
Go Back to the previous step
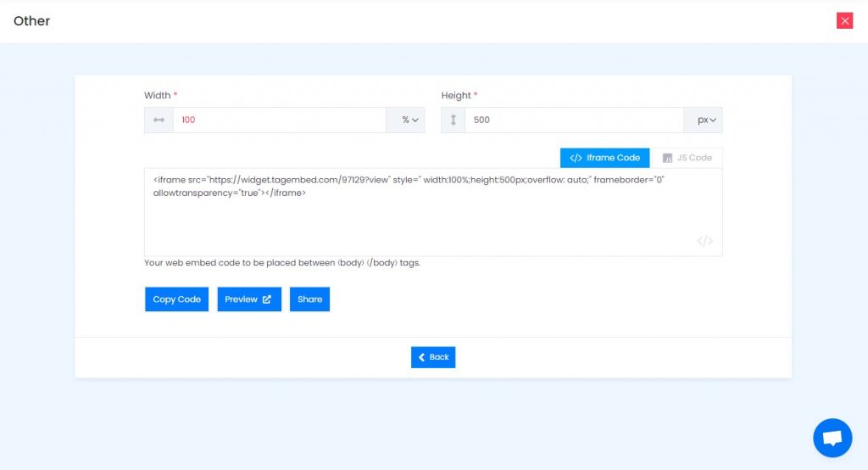coord(433,357)
